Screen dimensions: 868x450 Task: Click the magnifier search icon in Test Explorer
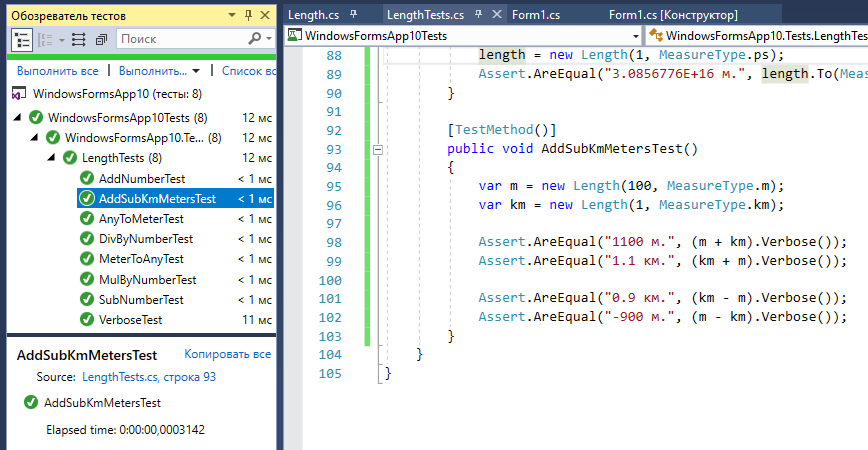coord(255,39)
